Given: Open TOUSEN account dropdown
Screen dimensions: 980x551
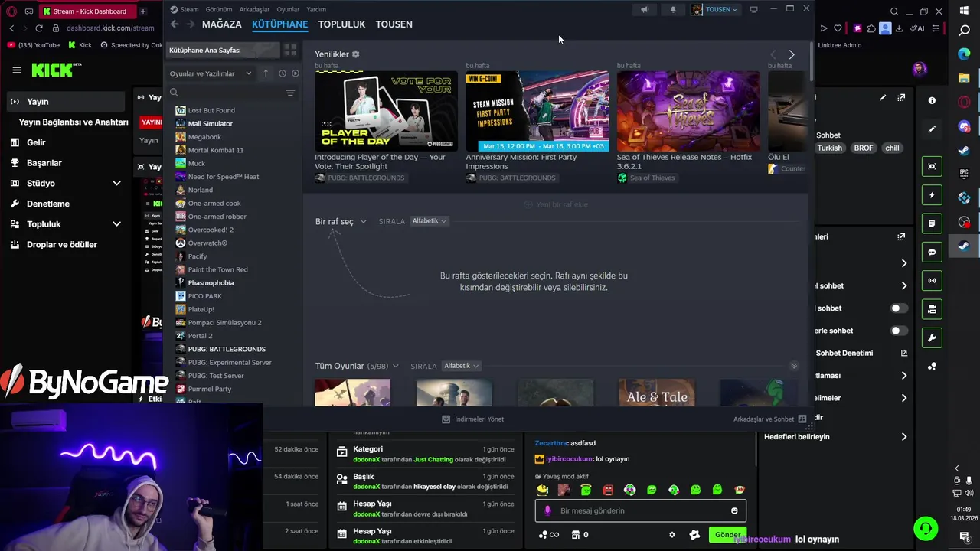Looking at the screenshot, I should [716, 9].
